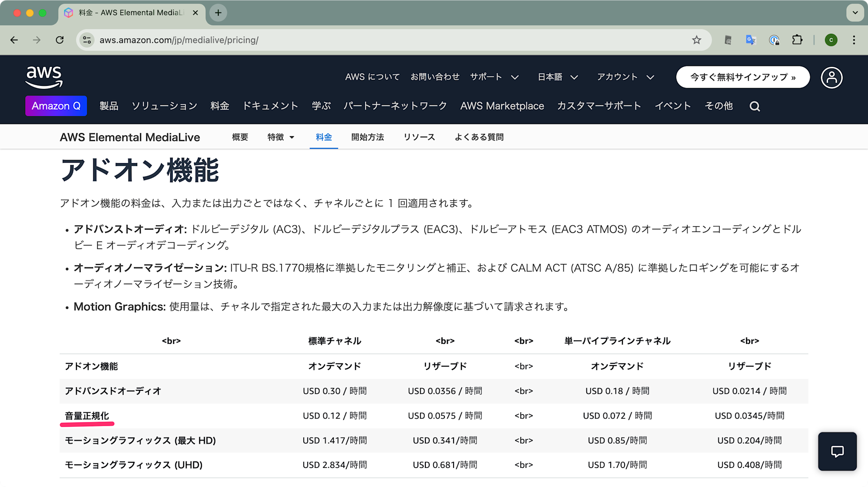Click AWS Elemental MediaLive product title
The height and width of the screenshot is (487, 868).
130,137
